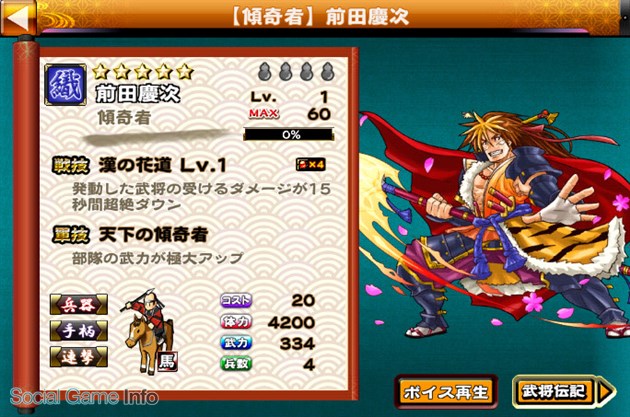Play voice with ボイス再生 button
This screenshot has width=630, height=417.
click(x=447, y=392)
